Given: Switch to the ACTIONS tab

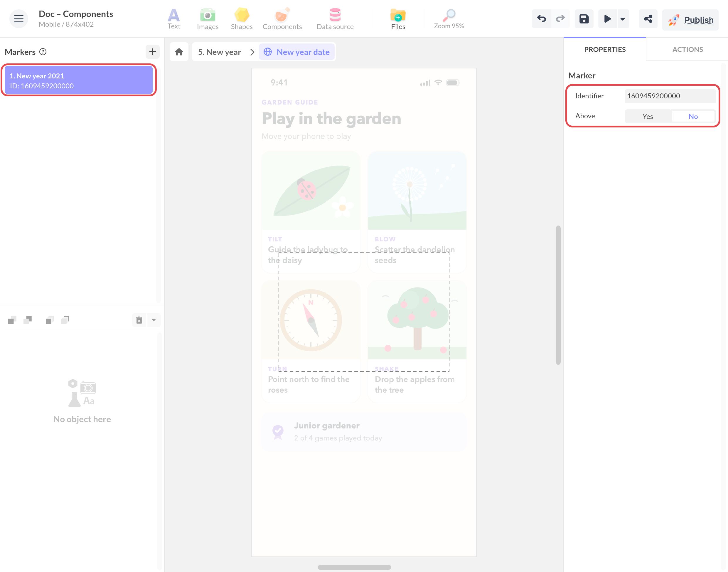Looking at the screenshot, I should pos(687,50).
